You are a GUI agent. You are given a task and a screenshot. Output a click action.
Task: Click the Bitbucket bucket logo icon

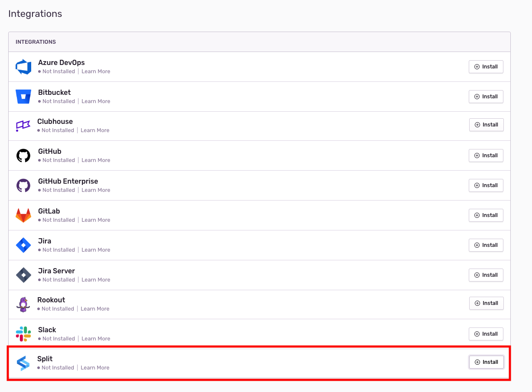pyautogui.click(x=23, y=97)
